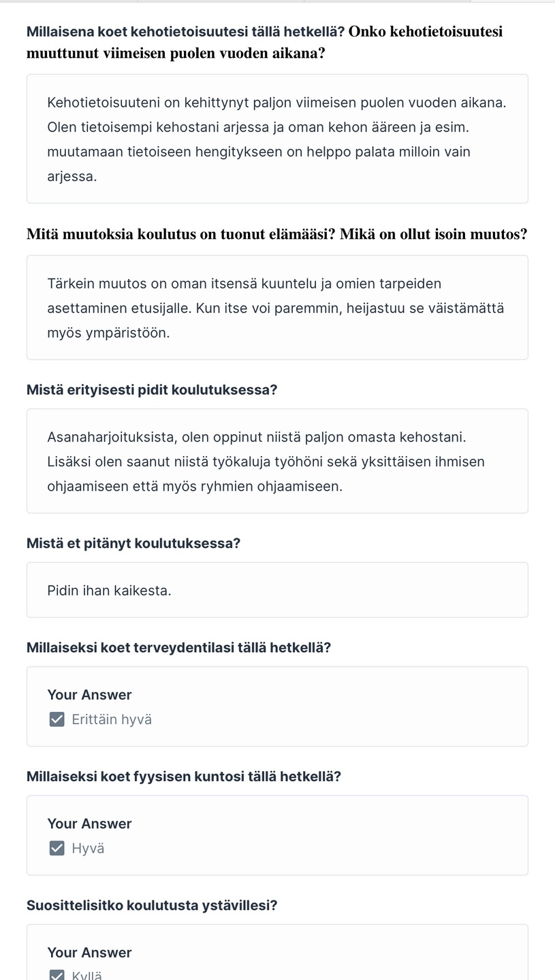Select the question about kehotietoisuutesi tällä hetkellä
Image resolution: width=555 pixels, height=980 pixels.
[x=264, y=42]
